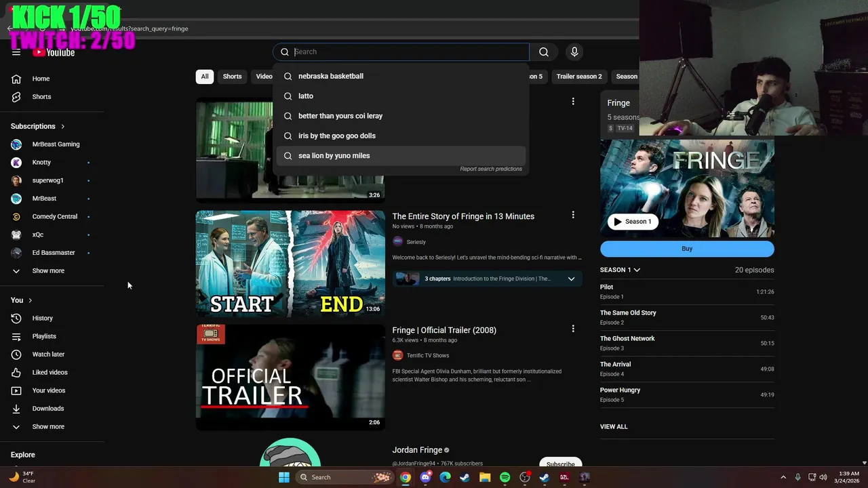The width and height of the screenshot is (868, 488).
Task: Choose 'better than yours coi leray' suggestion
Action: [x=401, y=116]
